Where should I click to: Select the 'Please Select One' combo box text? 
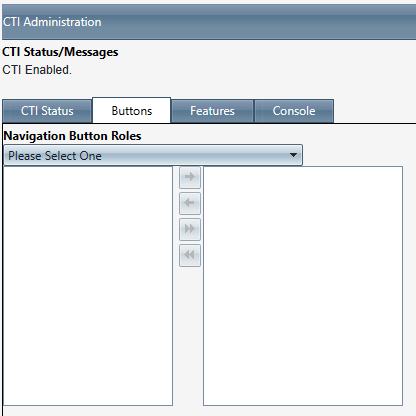pos(55,156)
